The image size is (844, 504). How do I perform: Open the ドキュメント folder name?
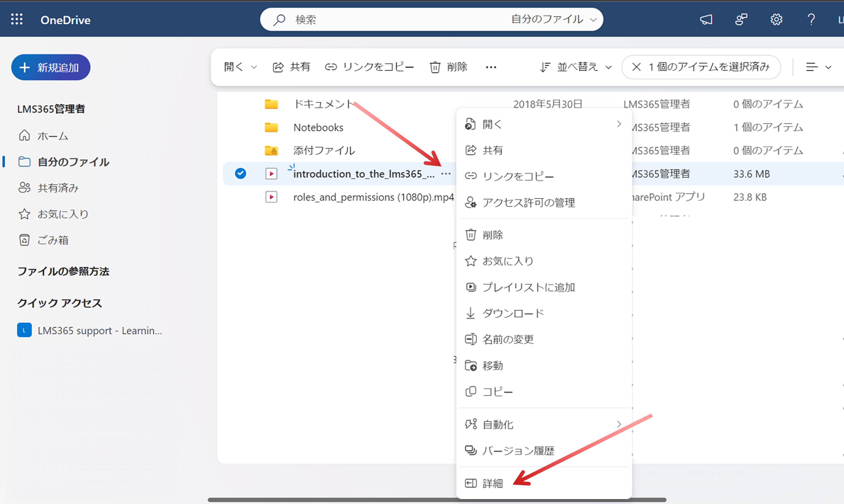click(x=324, y=104)
